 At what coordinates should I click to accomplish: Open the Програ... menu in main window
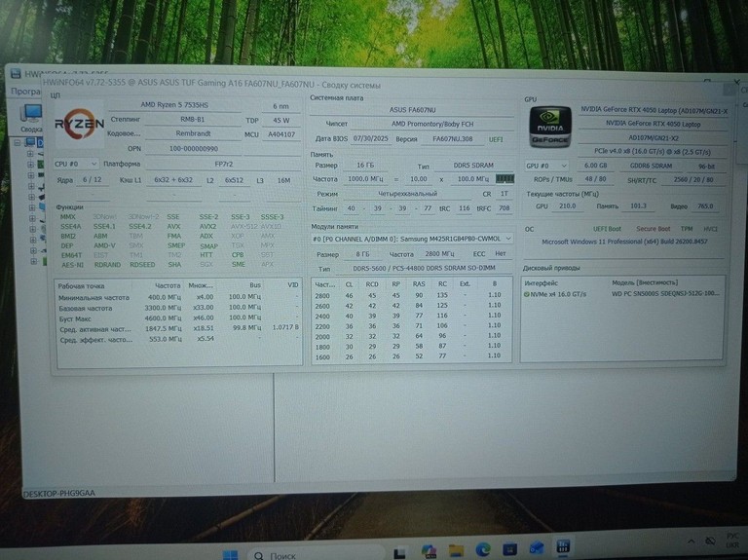[25, 92]
